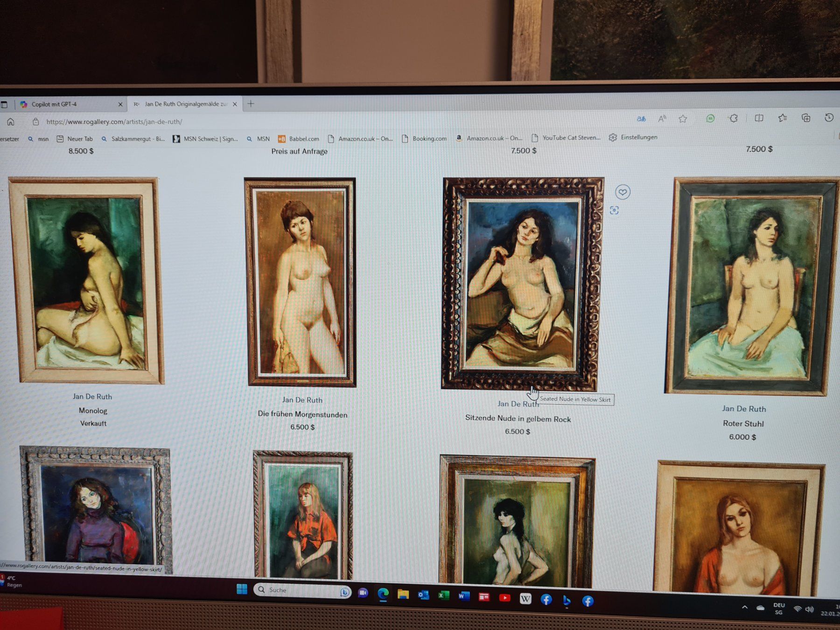Open the first Facebook taskbar icon

(546, 599)
